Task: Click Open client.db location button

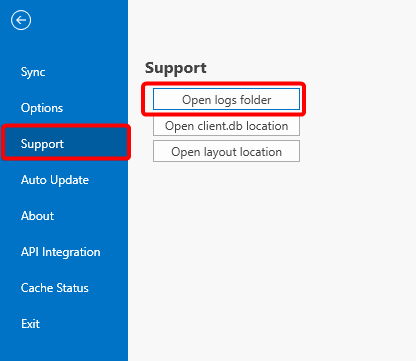Action: [x=226, y=126]
